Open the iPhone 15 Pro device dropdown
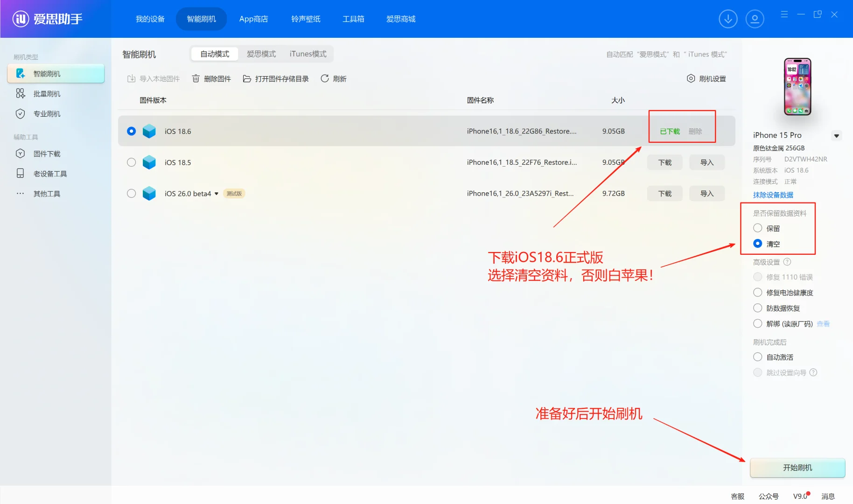Screen dimensions: 853x504 (837, 135)
